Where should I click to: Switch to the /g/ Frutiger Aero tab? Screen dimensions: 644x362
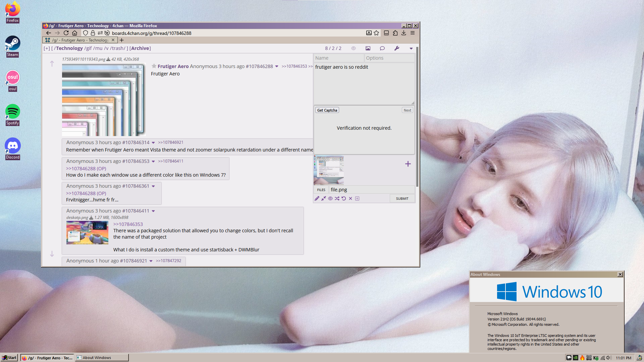80,40
